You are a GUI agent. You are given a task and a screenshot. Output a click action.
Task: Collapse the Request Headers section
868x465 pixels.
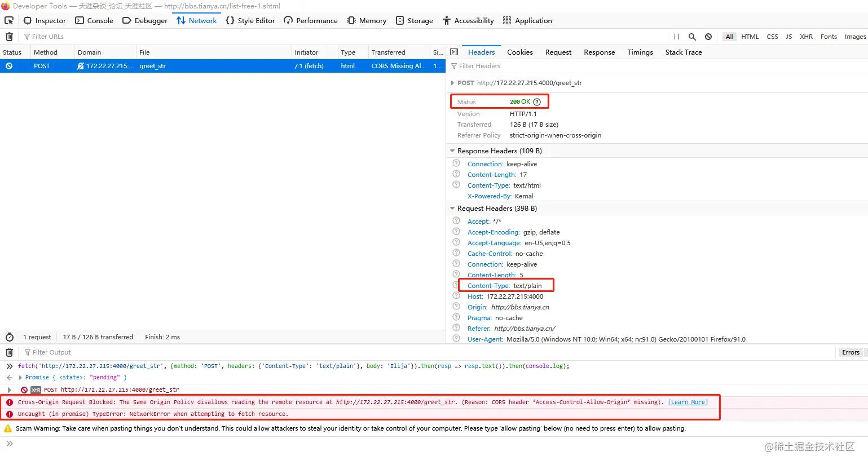tap(452, 209)
